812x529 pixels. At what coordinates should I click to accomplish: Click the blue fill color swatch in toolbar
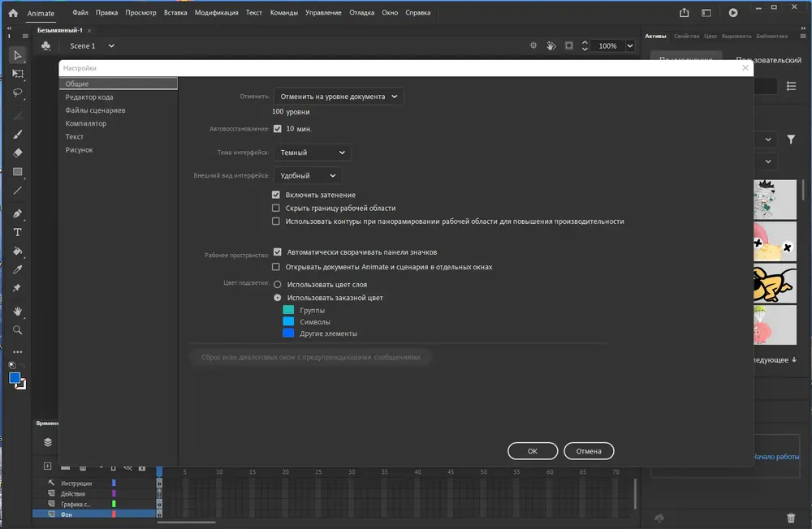click(x=15, y=378)
